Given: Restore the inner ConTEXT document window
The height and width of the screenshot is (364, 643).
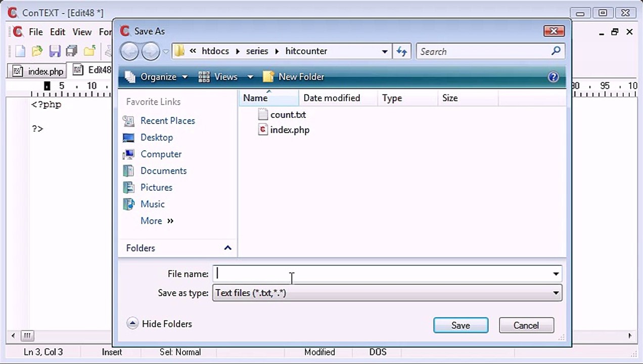Looking at the screenshot, I should point(615,32).
